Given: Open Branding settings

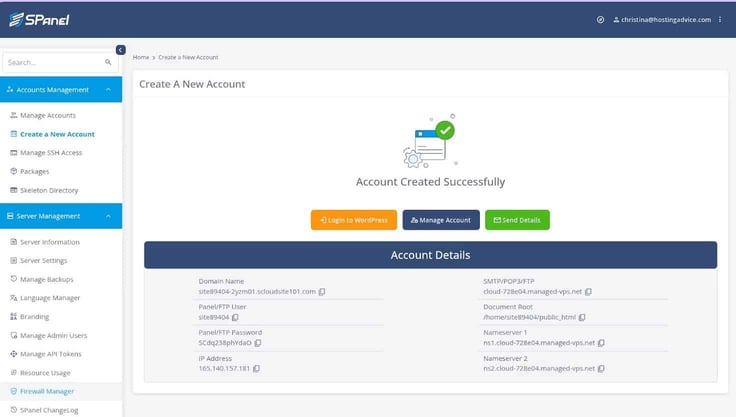Looking at the screenshot, I should click(34, 317).
